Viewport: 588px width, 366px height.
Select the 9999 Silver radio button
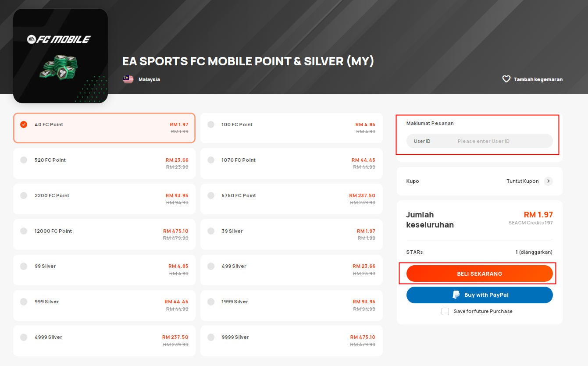coord(211,337)
